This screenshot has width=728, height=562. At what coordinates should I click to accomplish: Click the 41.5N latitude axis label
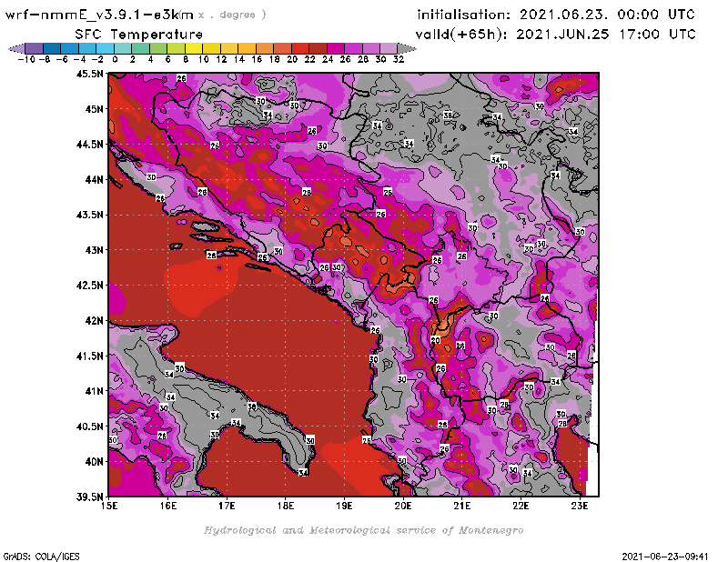89,356
